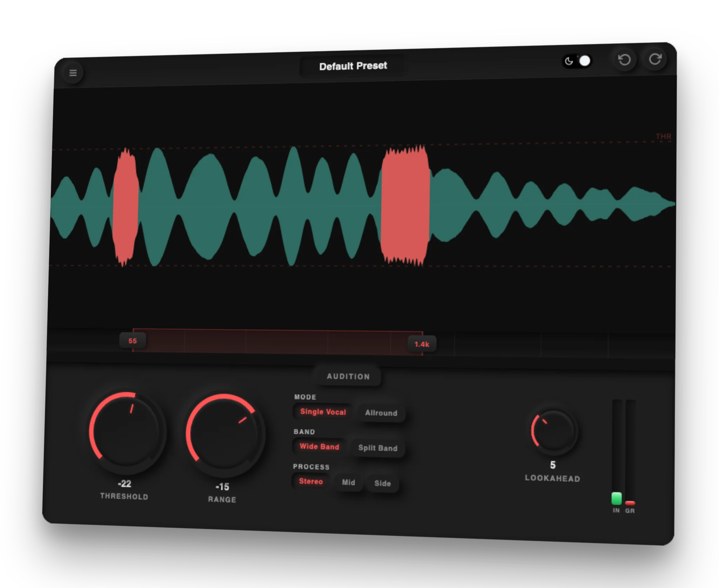The height and width of the screenshot is (588, 719).
Task: Select the Allround mode option
Action: [x=381, y=413]
